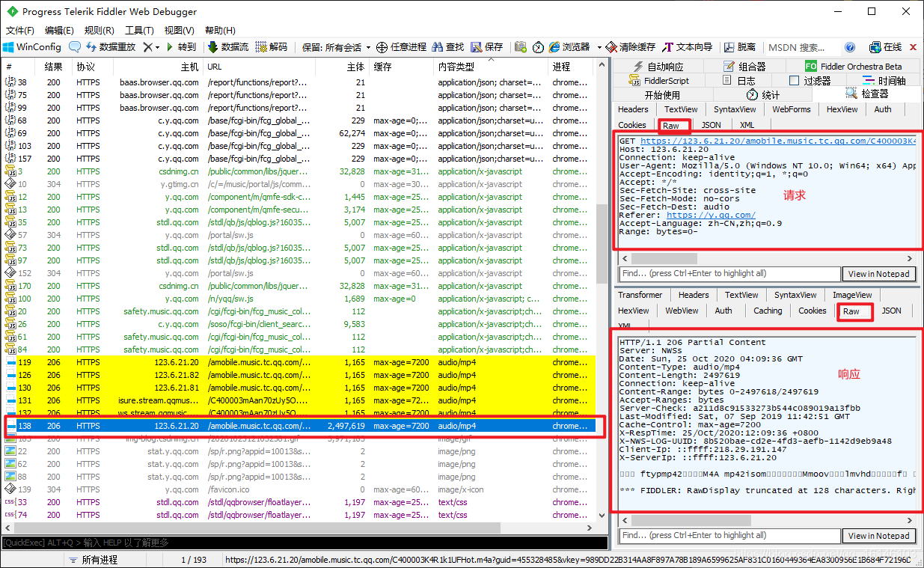Click the request View in Notepad button

point(879,274)
